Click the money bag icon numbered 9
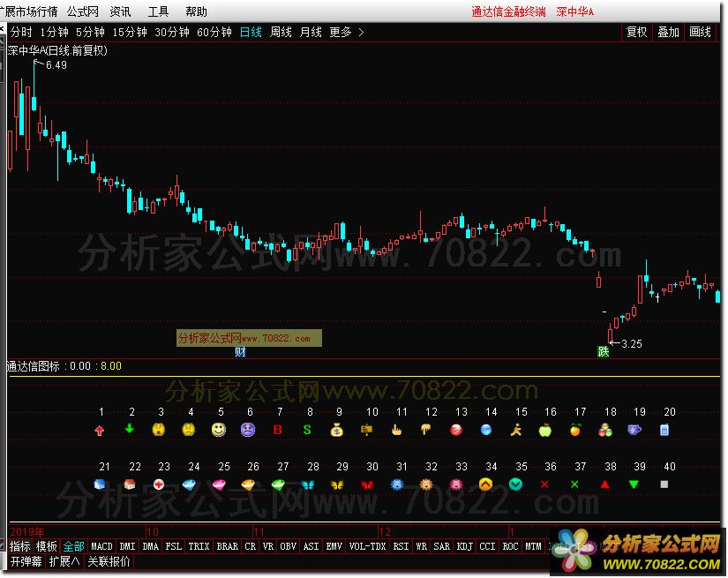 [x=336, y=430]
